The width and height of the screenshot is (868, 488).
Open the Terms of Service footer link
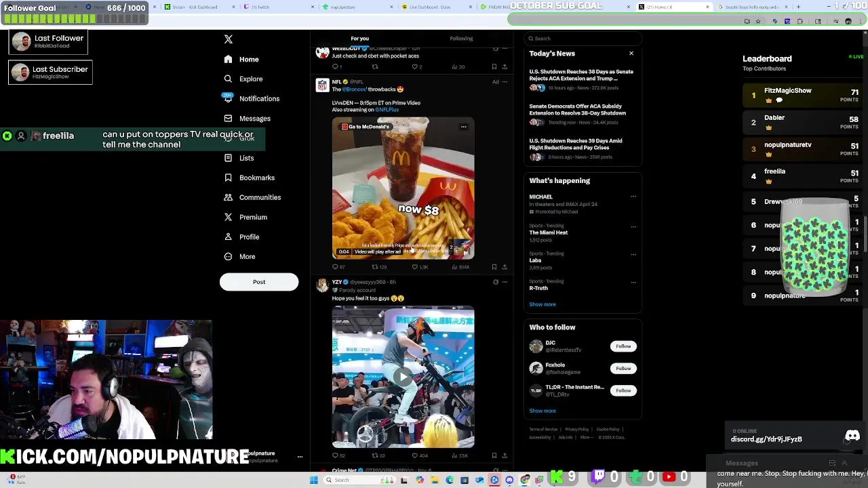point(543,430)
